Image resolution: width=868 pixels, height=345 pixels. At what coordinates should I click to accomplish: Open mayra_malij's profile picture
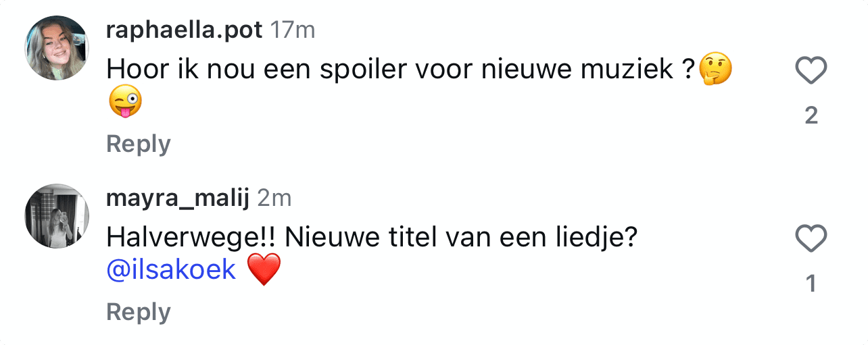click(57, 216)
